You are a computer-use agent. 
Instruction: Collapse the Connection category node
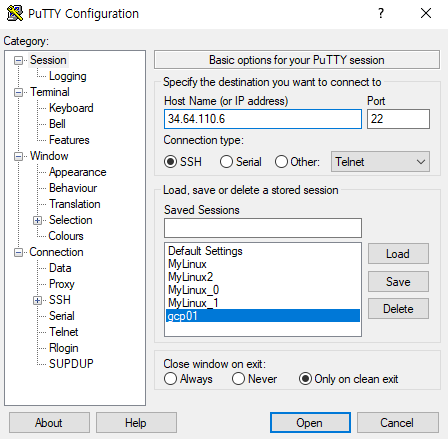click(x=18, y=252)
